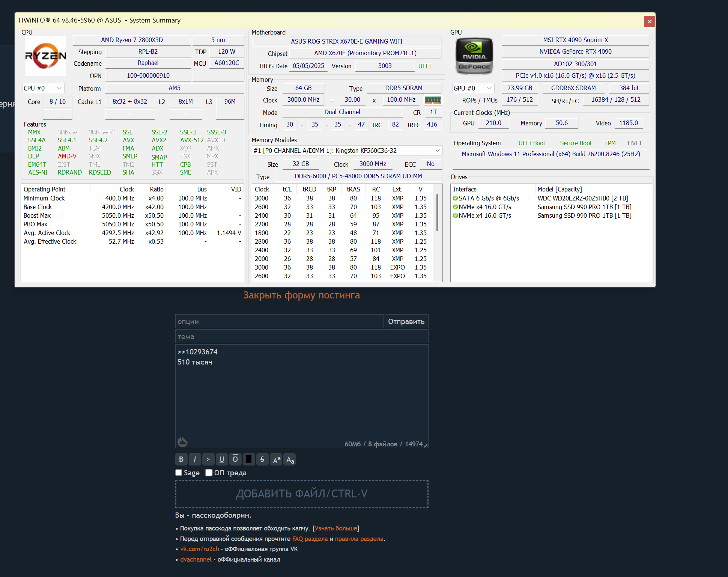
Task: Click the Ext. column header in timings table
Action: [x=397, y=189]
